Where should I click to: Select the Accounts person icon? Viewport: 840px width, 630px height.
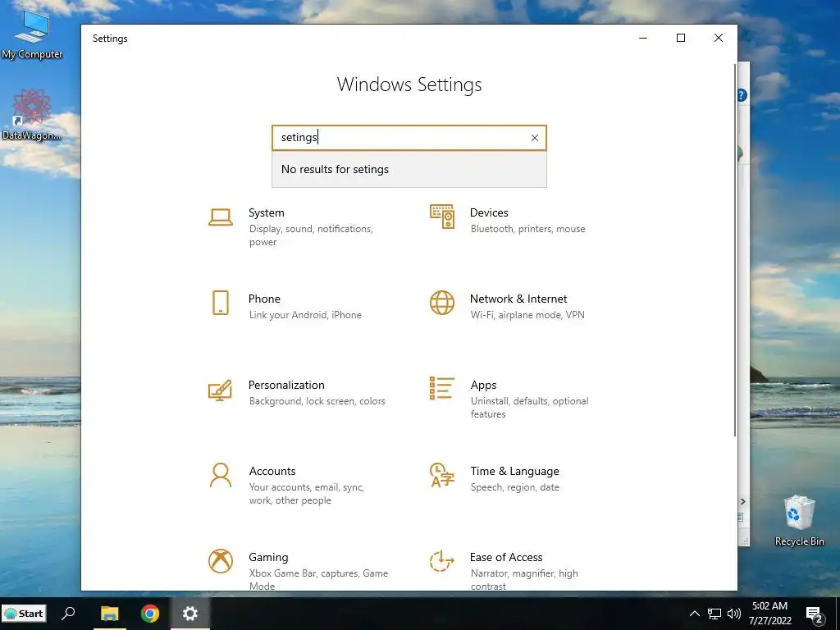tap(220, 475)
